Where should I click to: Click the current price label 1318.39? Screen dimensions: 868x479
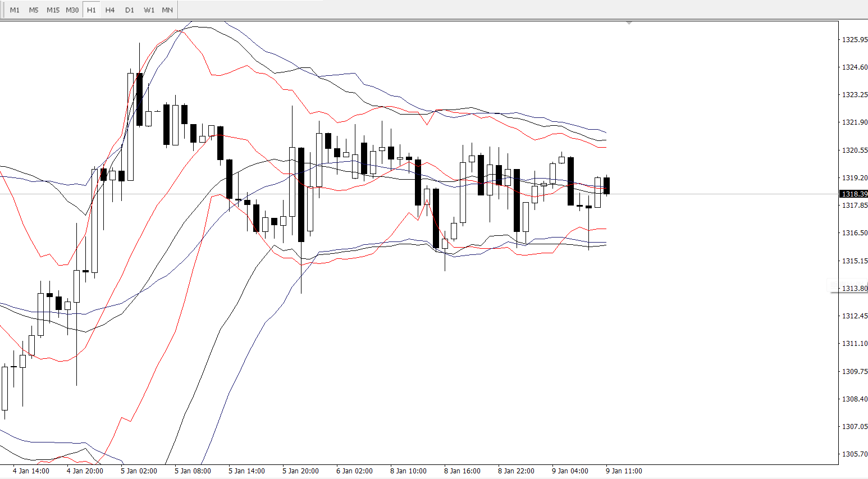(853, 194)
